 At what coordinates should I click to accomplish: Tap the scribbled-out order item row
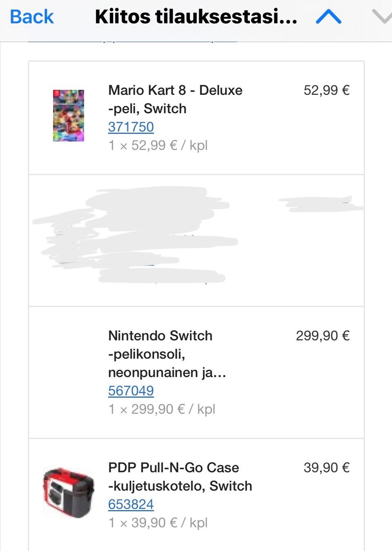pyautogui.click(x=196, y=240)
